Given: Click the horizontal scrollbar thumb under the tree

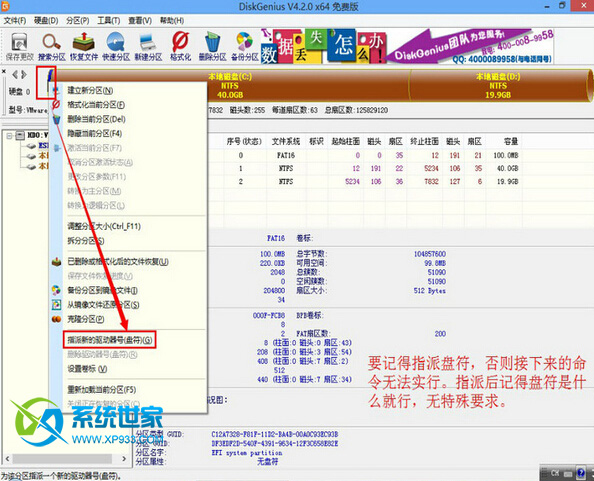Looking at the screenshot, I should click(63, 459).
